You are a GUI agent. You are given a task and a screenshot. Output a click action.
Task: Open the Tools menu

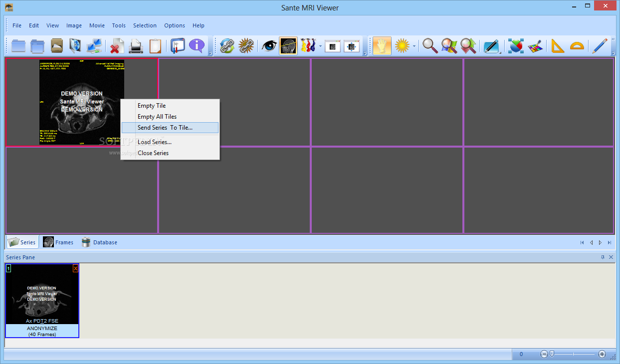(119, 25)
